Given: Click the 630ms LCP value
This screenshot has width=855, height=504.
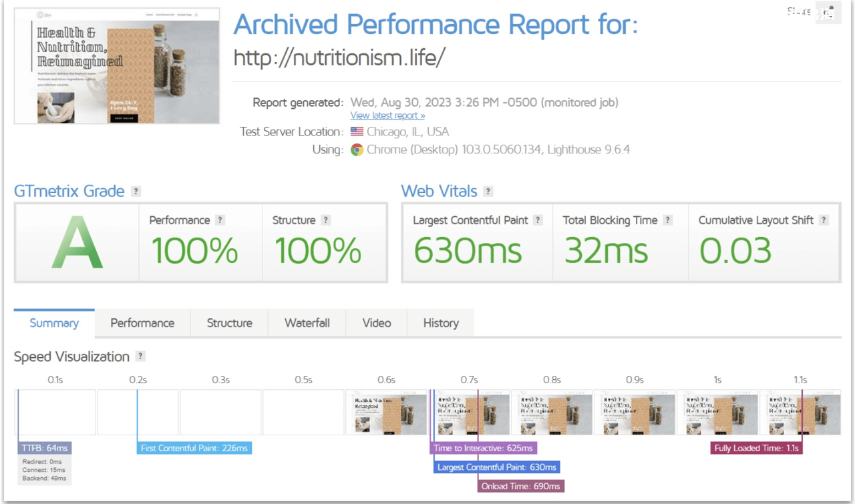Looking at the screenshot, I should (468, 251).
